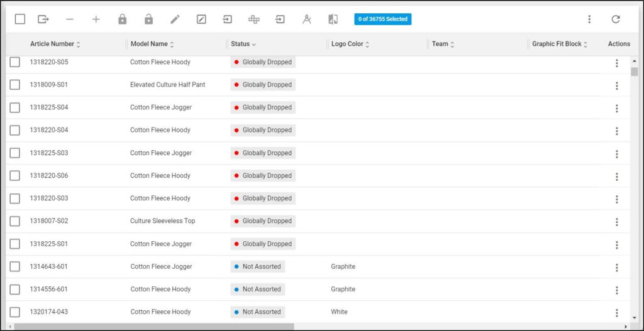Screen dimensions: 644x331
Task: Tick the checkbox for article 1318225-S01
Action: pyautogui.click(x=15, y=244)
